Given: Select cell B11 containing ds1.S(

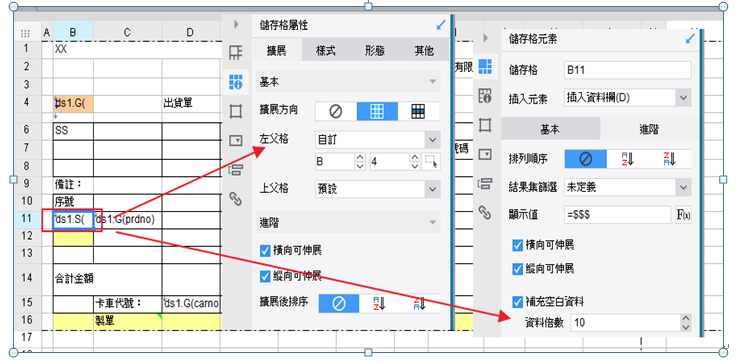Looking at the screenshot, I should tap(73, 220).
